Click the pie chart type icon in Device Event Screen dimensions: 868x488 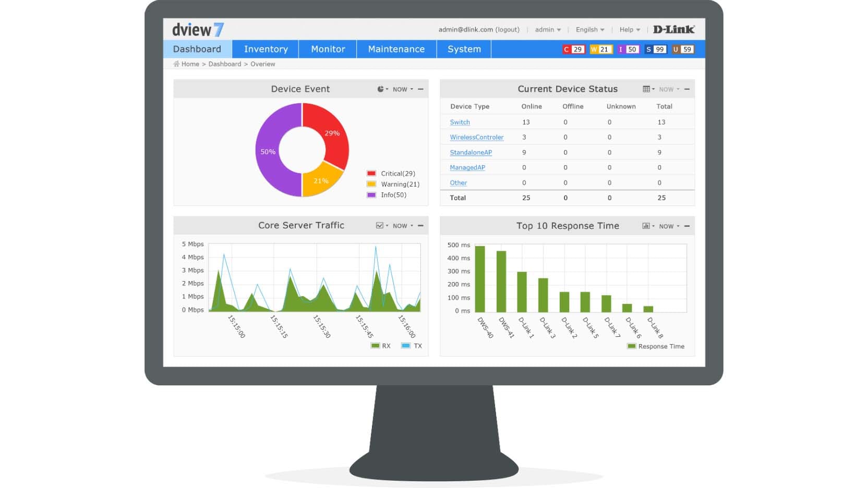coord(381,89)
